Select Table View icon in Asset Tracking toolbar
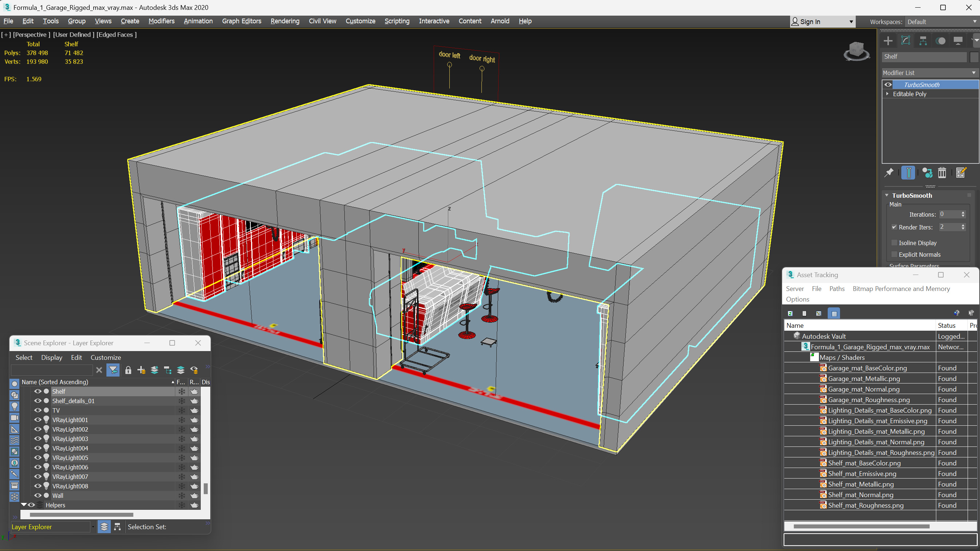The image size is (980, 551). point(834,313)
